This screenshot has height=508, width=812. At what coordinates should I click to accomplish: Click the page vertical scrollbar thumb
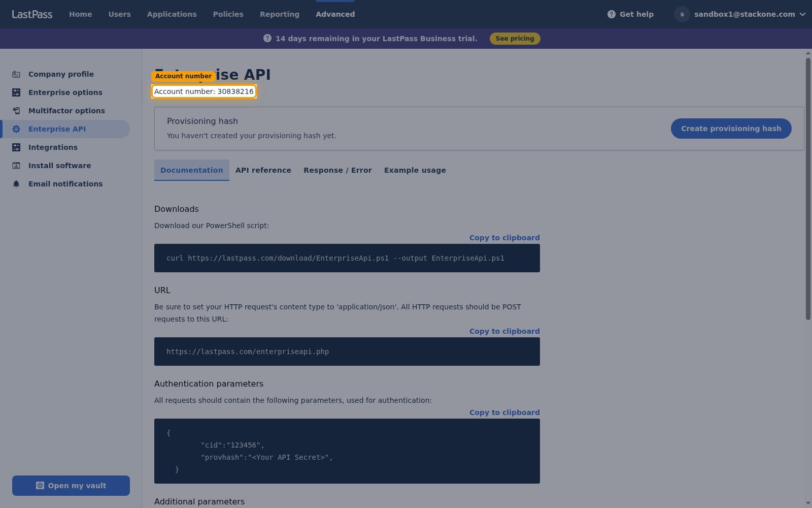pos(808,189)
